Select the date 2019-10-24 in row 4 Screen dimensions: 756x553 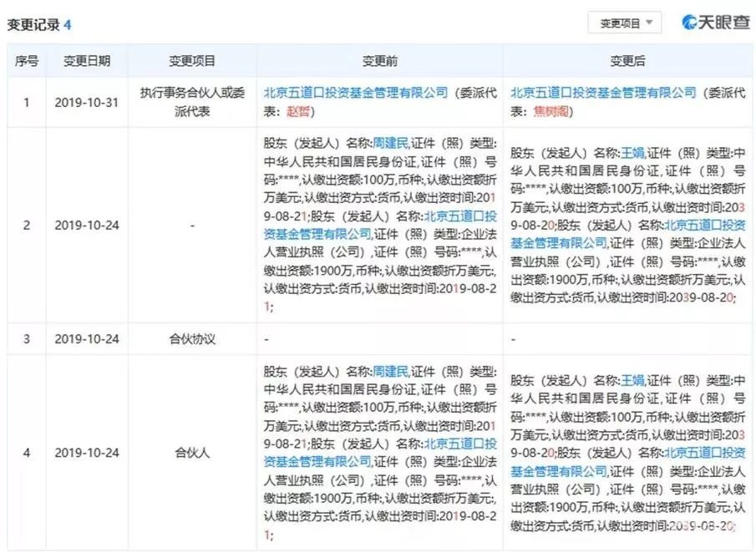coord(87,453)
